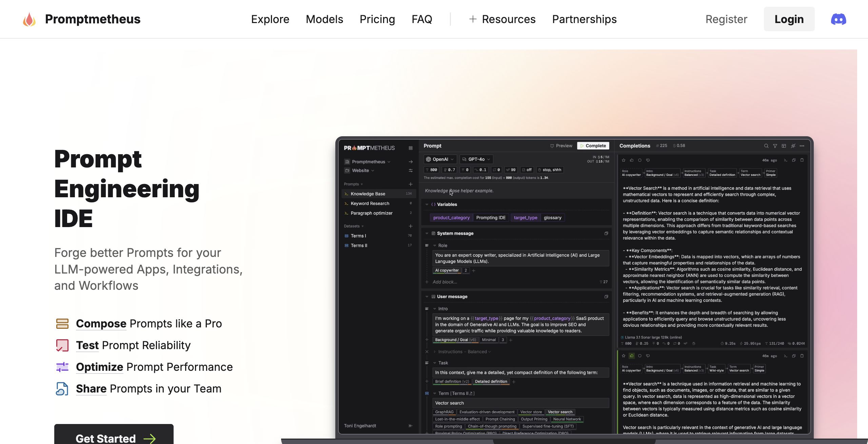The image size is (868, 444).
Task: Add a new prompt with the Prompts plus icon
Action: (411, 184)
